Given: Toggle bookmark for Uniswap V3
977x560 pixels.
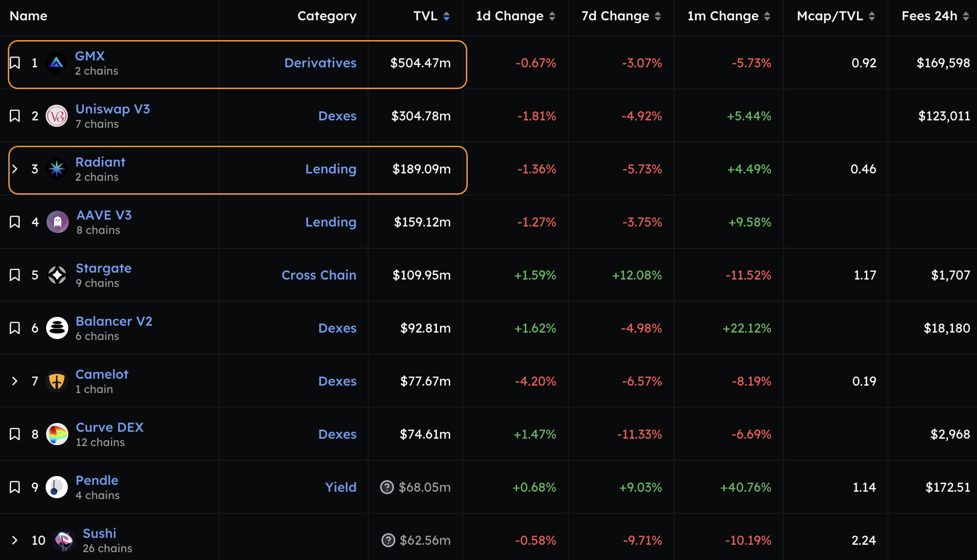Looking at the screenshot, I should click(x=15, y=116).
